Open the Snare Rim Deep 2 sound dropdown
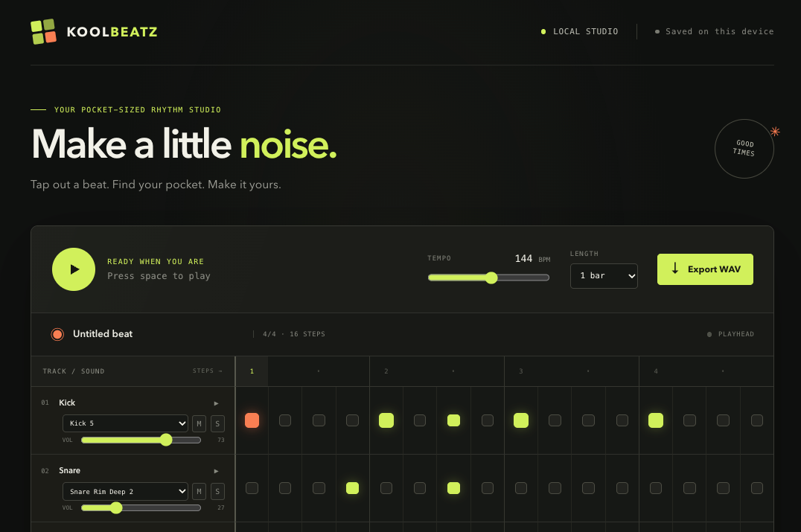801x532 pixels. click(x=125, y=492)
